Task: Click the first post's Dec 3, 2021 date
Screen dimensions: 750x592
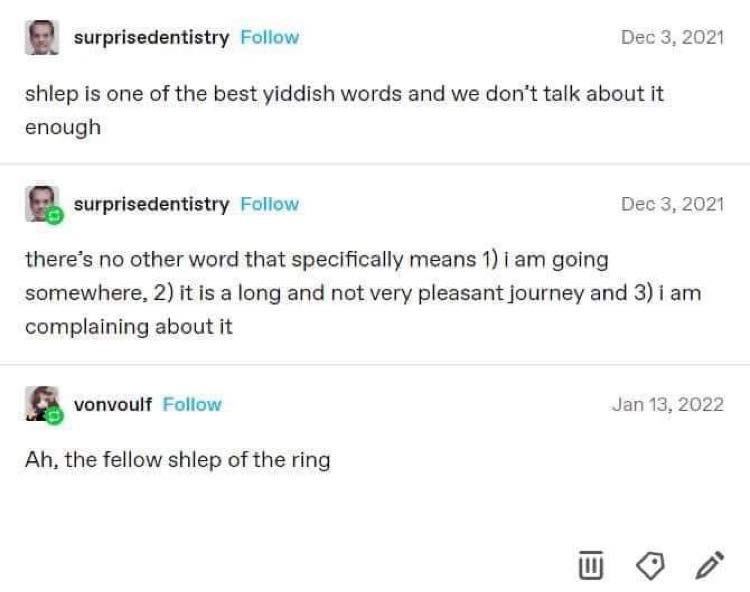Action: click(x=672, y=37)
